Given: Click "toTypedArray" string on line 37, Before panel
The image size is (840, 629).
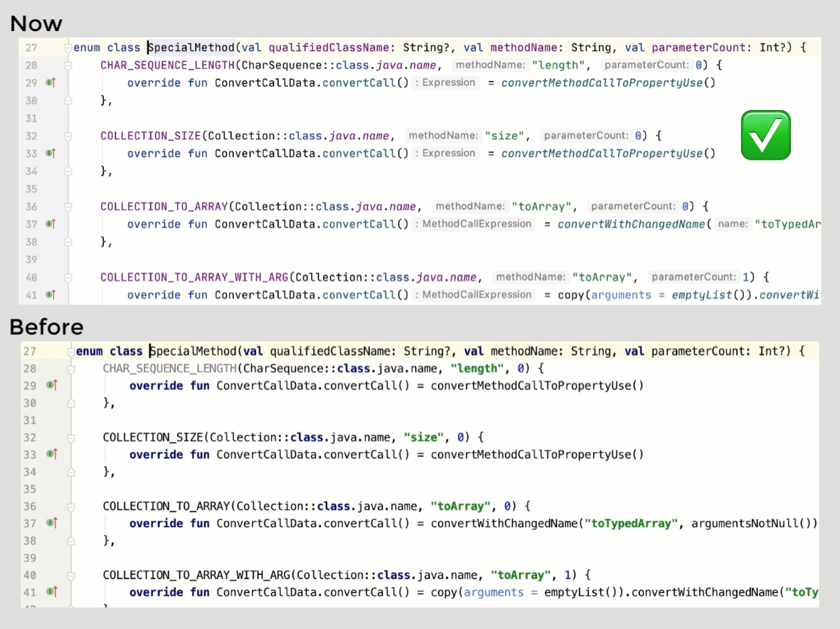Looking at the screenshot, I should [x=630, y=524].
